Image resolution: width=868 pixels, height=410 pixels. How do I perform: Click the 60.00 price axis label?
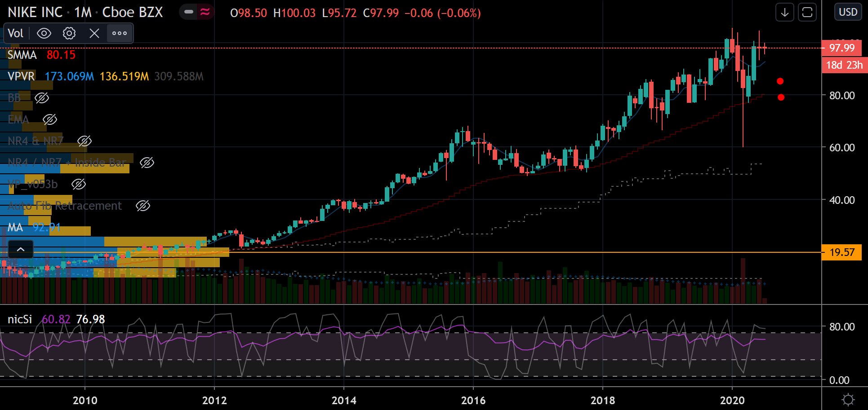(842, 148)
